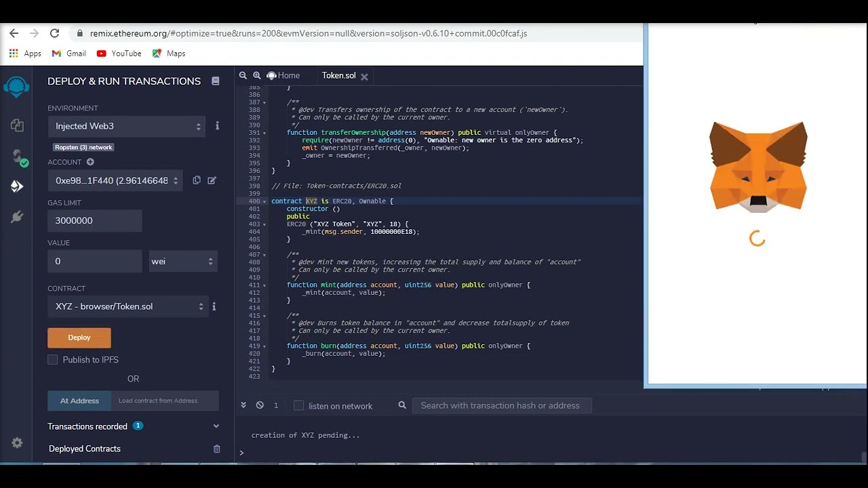This screenshot has height=488, width=868.
Task: Click the Value input field
Action: [x=95, y=262]
